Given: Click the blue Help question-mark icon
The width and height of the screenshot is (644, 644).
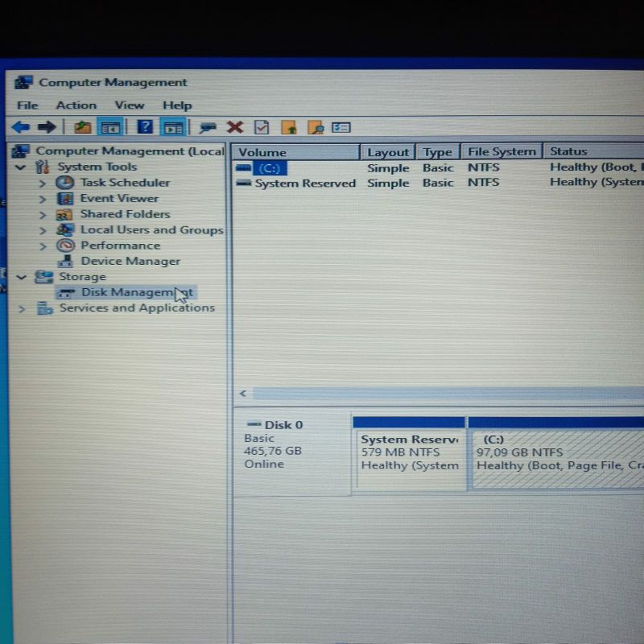Looking at the screenshot, I should (x=145, y=127).
